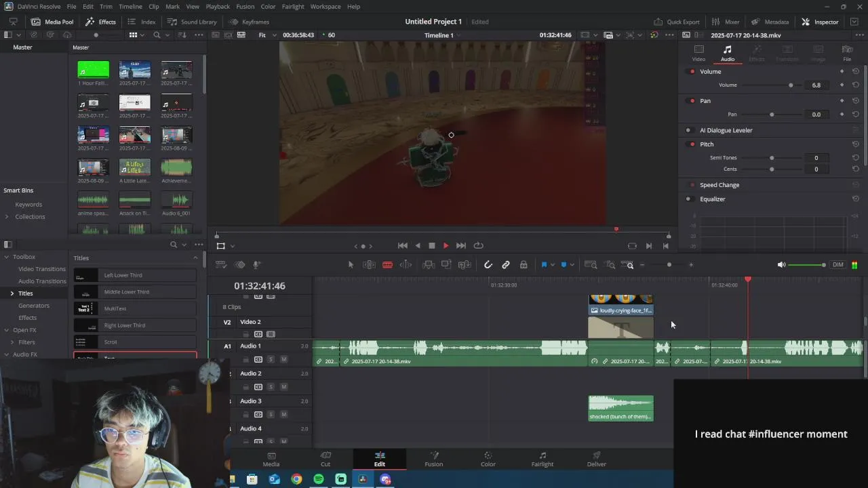The height and width of the screenshot is (488, 868).
Task: Add keyframe for Volume value
Action: [842, 85]
